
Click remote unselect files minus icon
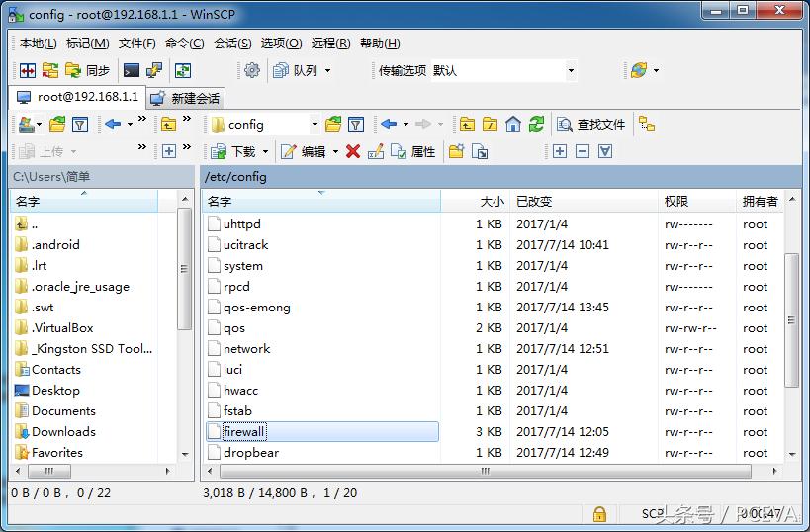(583, 151)
